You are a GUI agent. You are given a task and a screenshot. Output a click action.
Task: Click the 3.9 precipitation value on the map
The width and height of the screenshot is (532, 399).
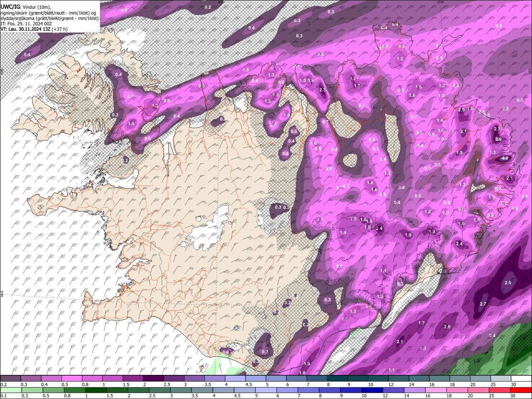498,139
